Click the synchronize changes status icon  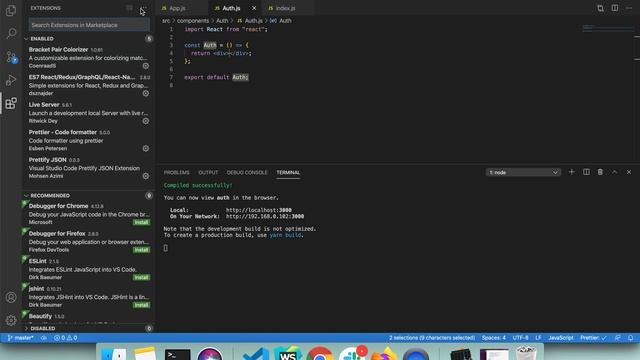tap(44, 338)
